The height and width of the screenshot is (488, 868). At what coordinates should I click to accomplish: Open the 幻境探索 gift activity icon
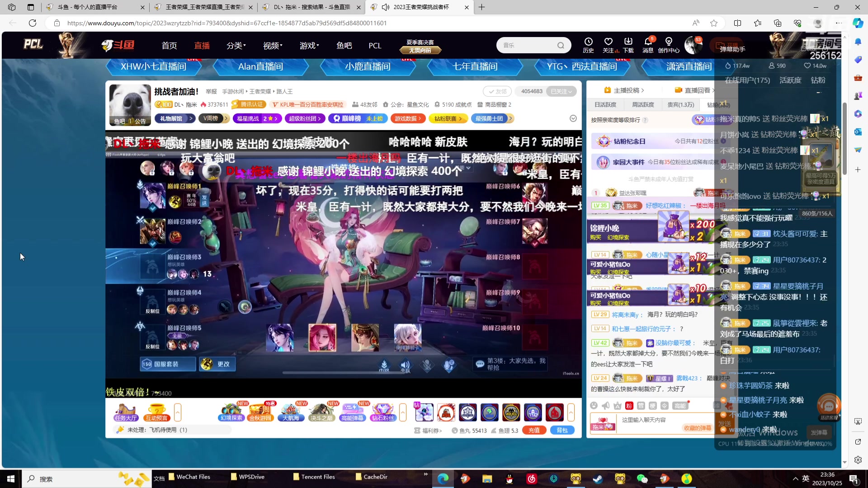231,412
